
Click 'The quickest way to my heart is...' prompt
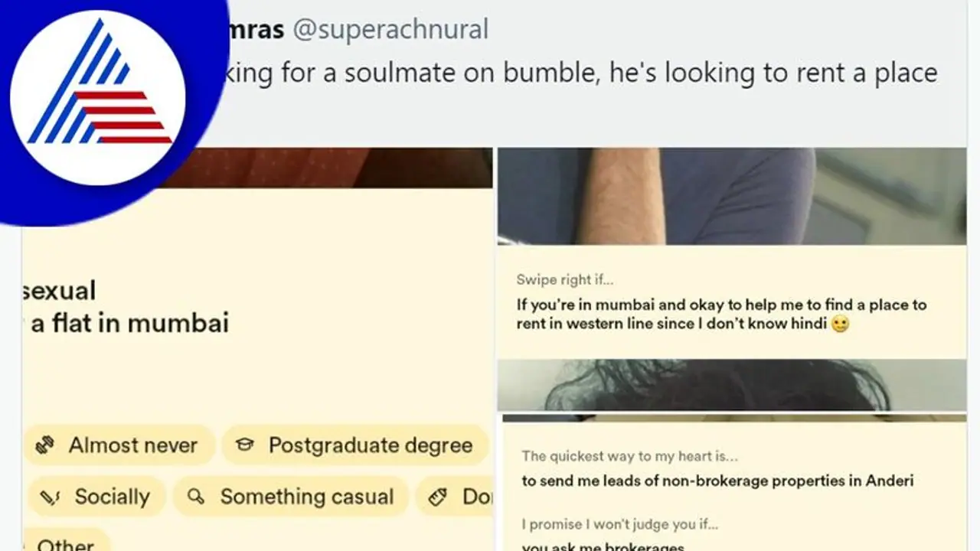(629, 456)
